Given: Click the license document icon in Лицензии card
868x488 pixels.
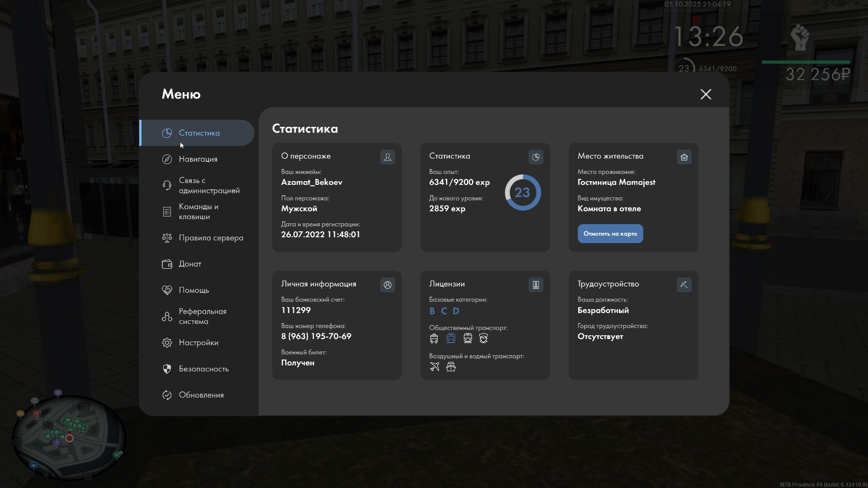Looking at the screenshot, I should [536, 285].
